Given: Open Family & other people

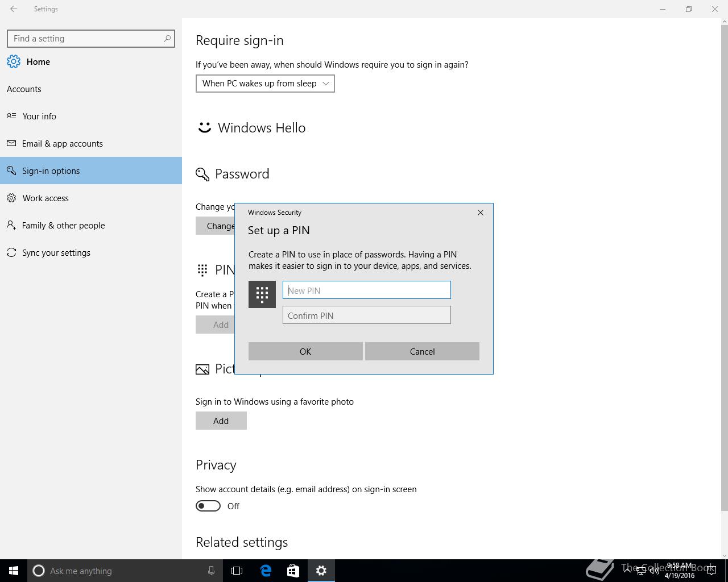Looking at the screenshot, I should click(91, 225).
